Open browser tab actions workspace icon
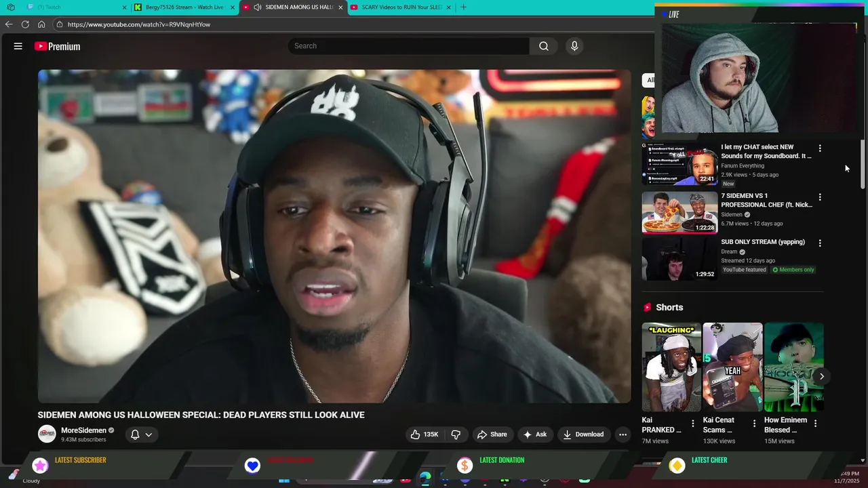 click(x=11, y=7)
